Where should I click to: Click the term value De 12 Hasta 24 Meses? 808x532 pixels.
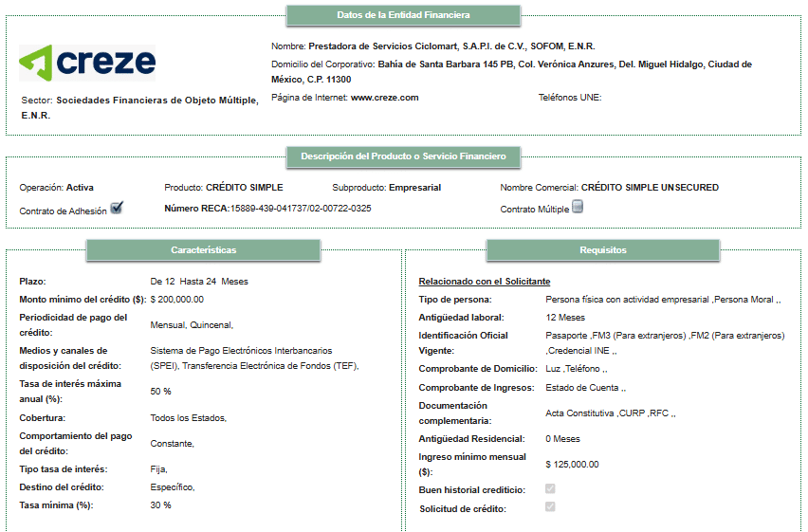click(x=199, y=282)
